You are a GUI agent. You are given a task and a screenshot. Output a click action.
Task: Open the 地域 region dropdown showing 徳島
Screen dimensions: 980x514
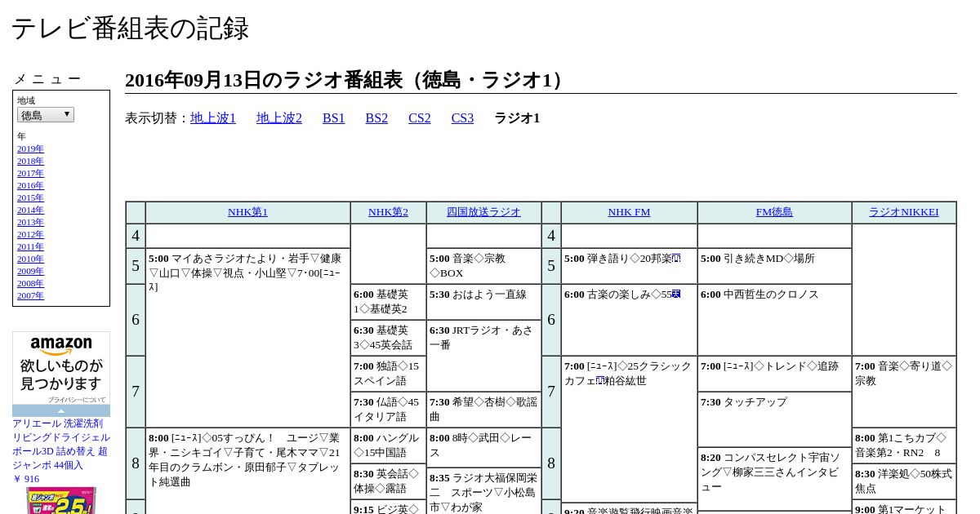[x=46, y=115]
